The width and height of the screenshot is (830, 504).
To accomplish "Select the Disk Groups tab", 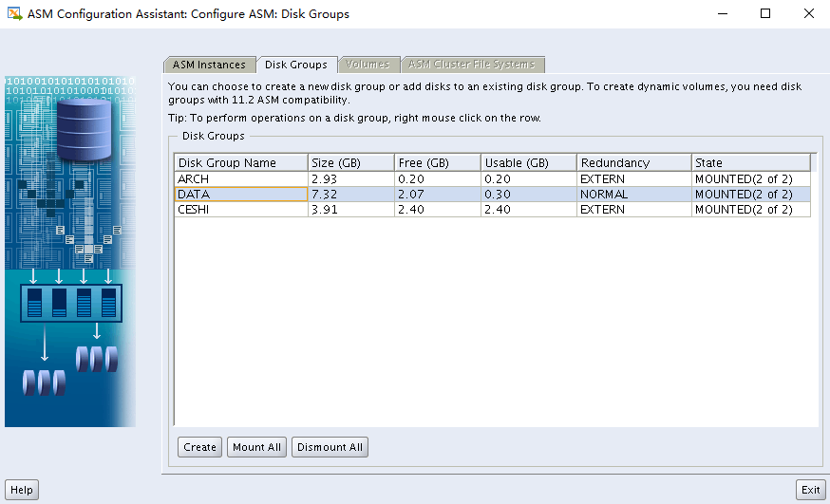I will coord(296,65).
